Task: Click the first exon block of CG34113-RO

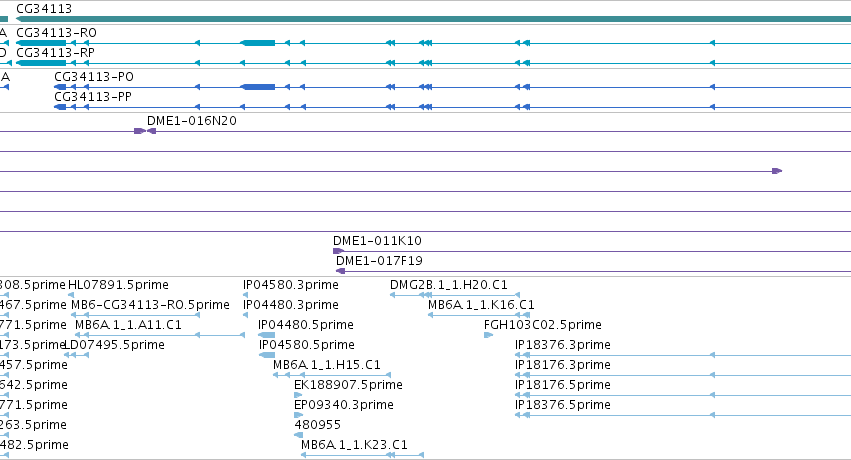Action: [x=41, y=43]
